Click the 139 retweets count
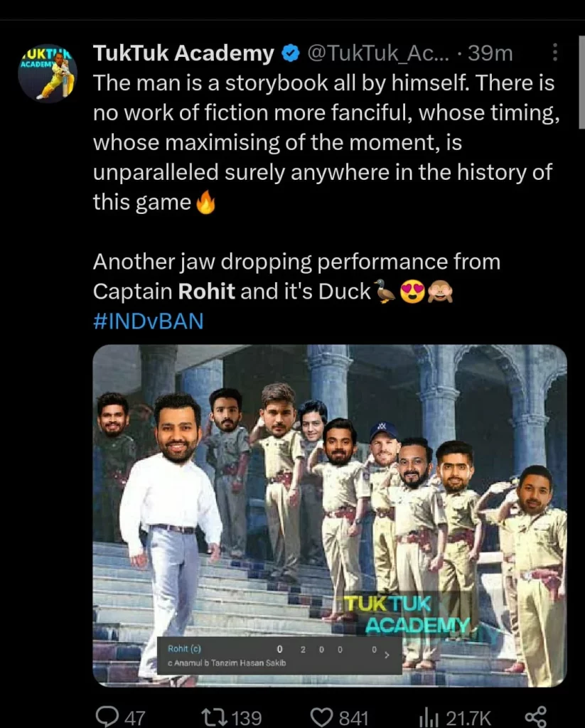Screen dimensions: 585x728 click(247, 718)
